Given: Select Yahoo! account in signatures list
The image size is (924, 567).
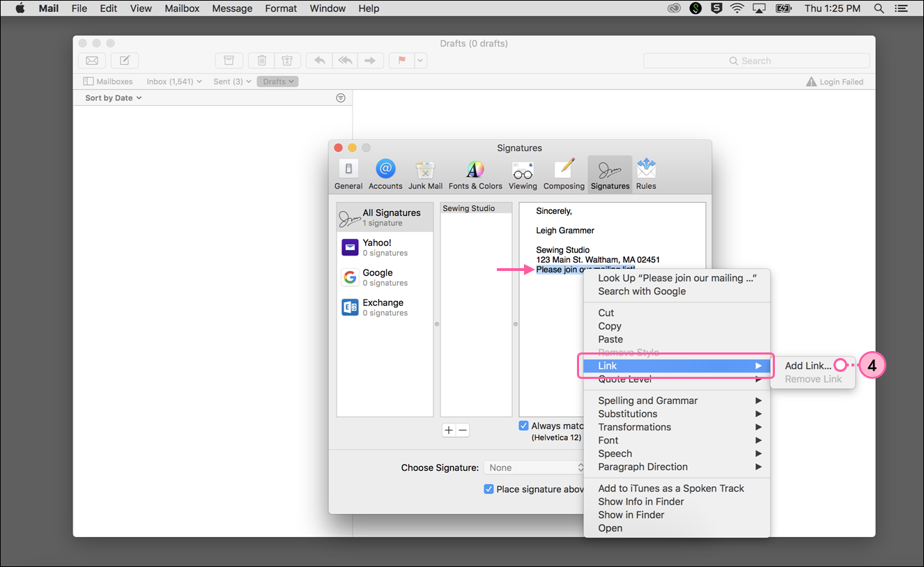Looking at the screenshot, I should click(x=385, y=247).
